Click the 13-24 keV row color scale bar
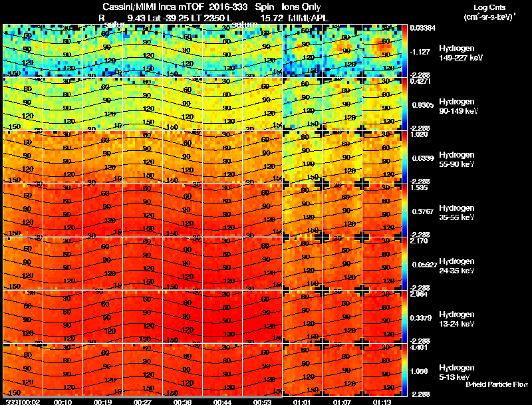 [x=404, y=317]
